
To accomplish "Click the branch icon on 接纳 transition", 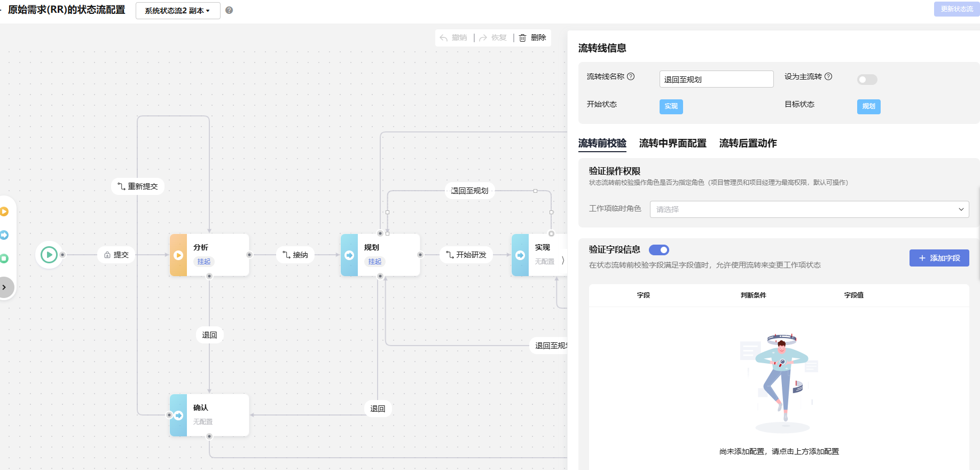I will pos(287,255).
